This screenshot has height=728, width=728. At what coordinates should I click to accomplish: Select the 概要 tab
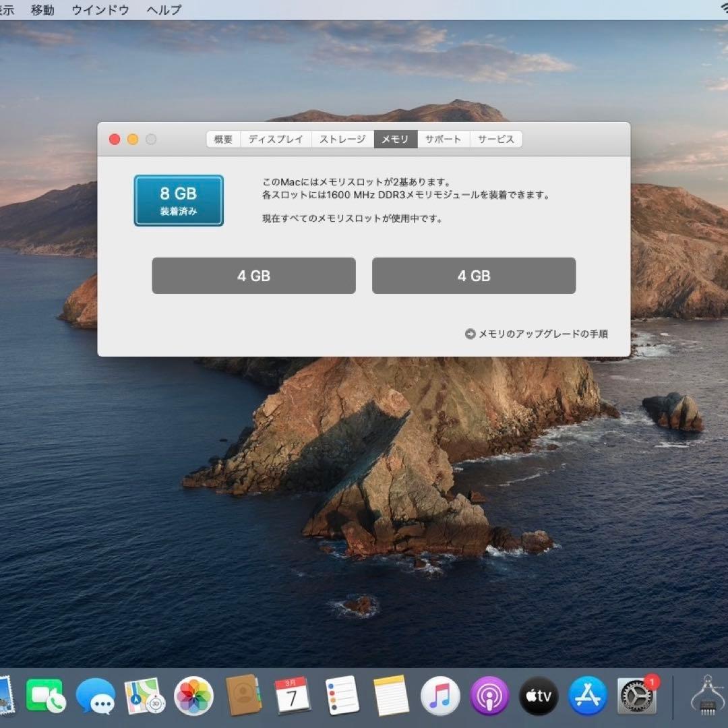223,139
